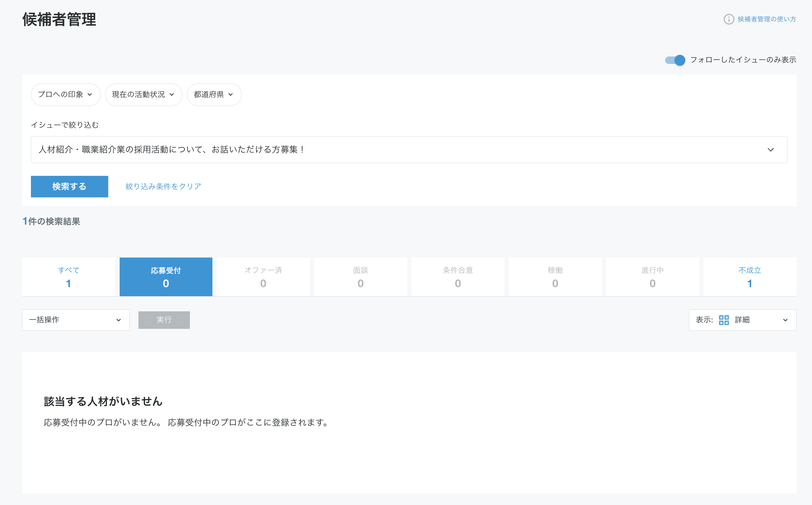Viewport: 812px width, 505px height.
Task: Select the 条件合意 tab
Action: 458,277
